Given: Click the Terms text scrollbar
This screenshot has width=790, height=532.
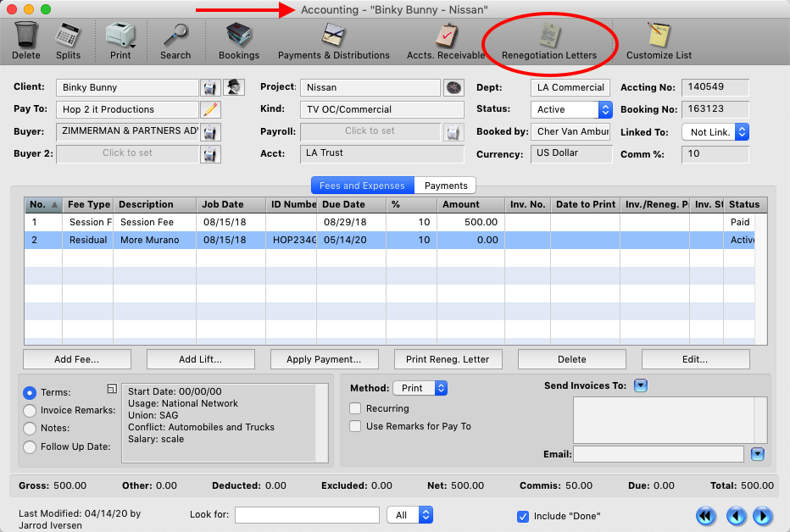Looking at the screenshot, I should pyautogui.click(x=321, y=423).
